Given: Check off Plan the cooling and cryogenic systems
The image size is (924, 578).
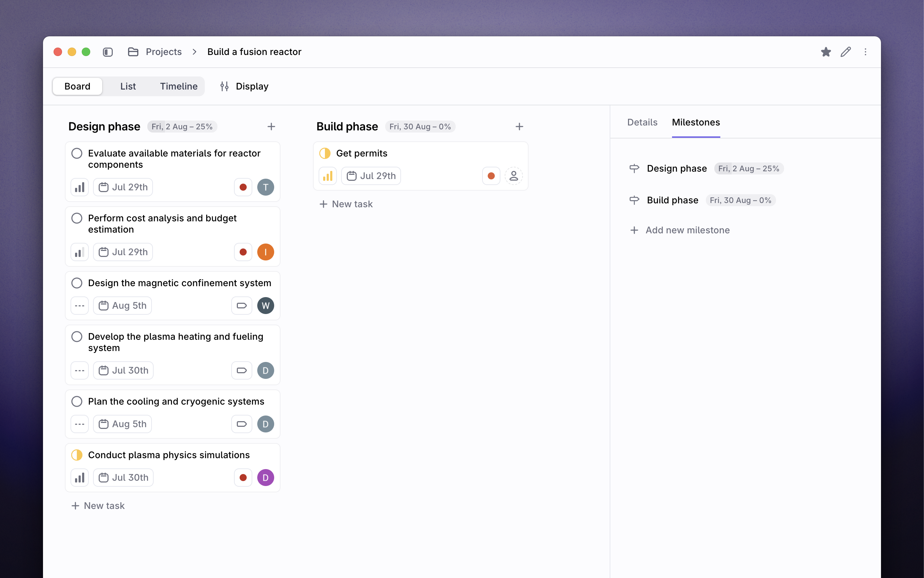Looking at the screenshot, I should 77,402.
